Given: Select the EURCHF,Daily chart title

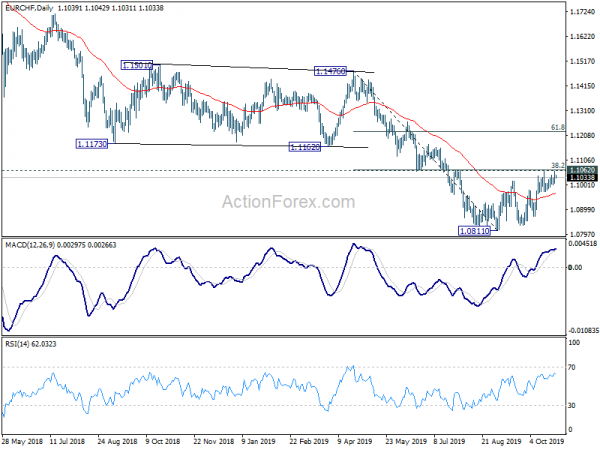Looking at the screenshot, I should (x=29, y=8).
